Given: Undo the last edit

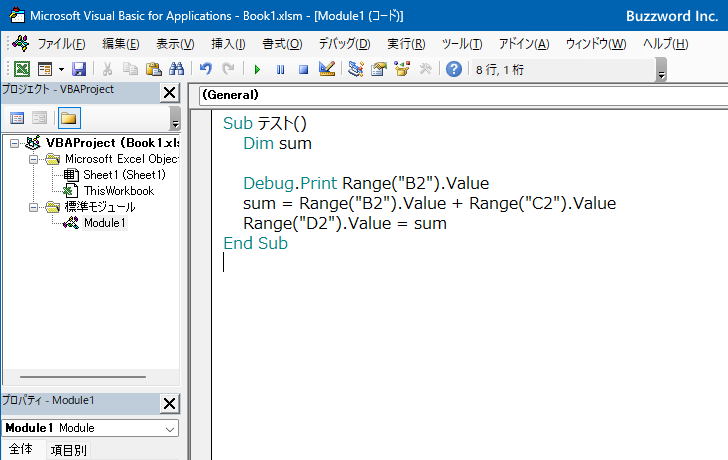Looking at the screenshot, I should (x=206, y=69).
